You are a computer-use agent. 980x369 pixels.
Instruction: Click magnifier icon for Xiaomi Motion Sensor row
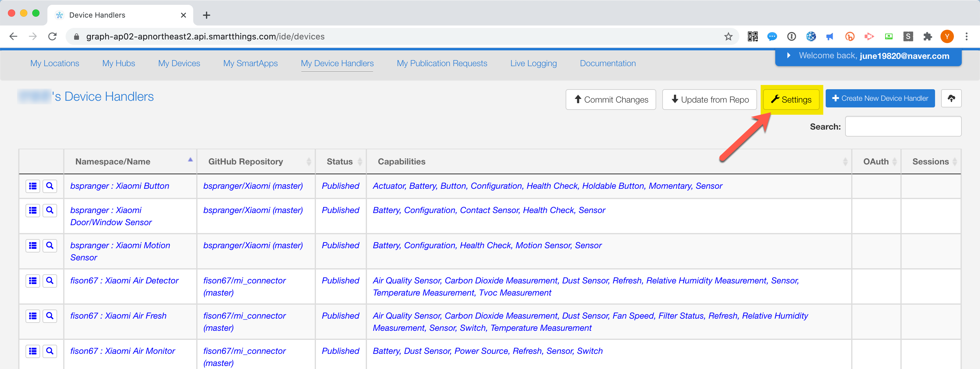click(x=50, y=245)
